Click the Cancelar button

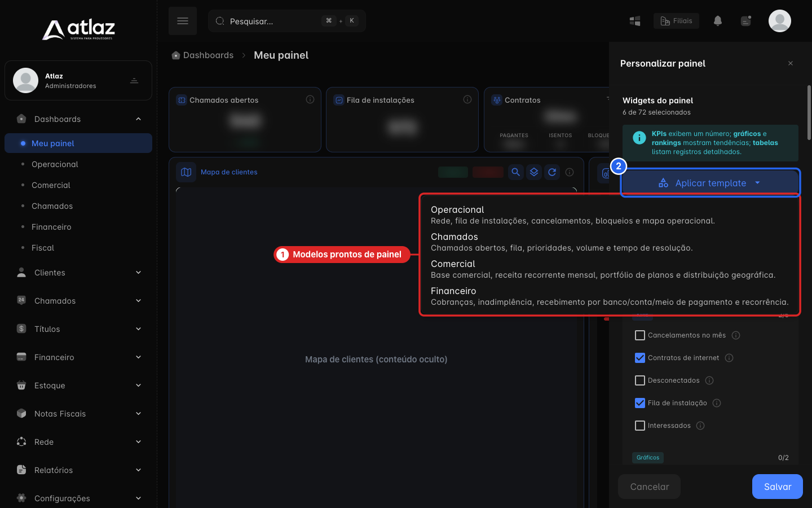(650, 487)
